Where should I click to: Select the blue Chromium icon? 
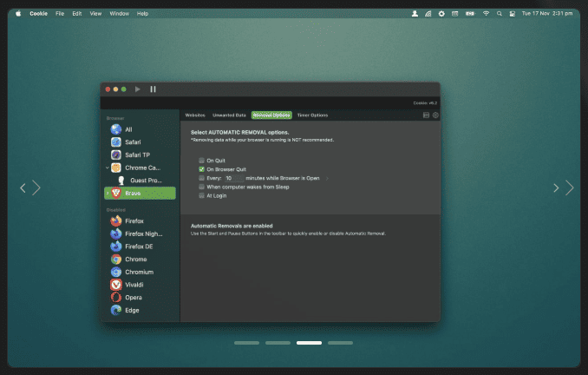coord(116,273)
